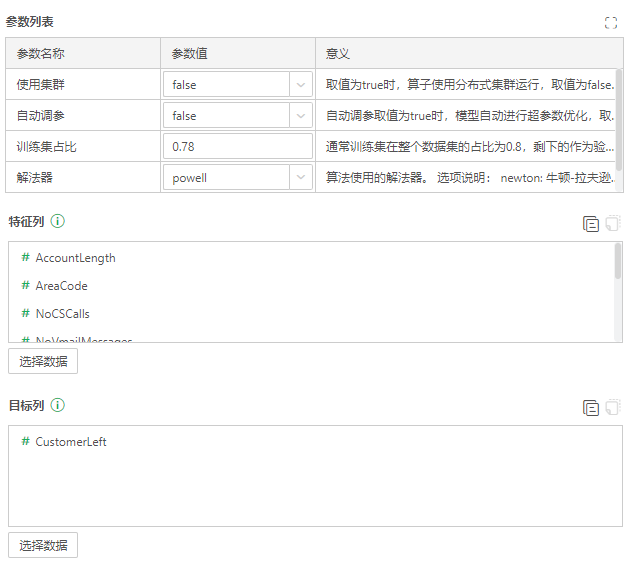Click the fullscreen expand icon for 参数列表
Viewport: 640px width, 572px height.
pyautogui.click(x=610, y=23)
